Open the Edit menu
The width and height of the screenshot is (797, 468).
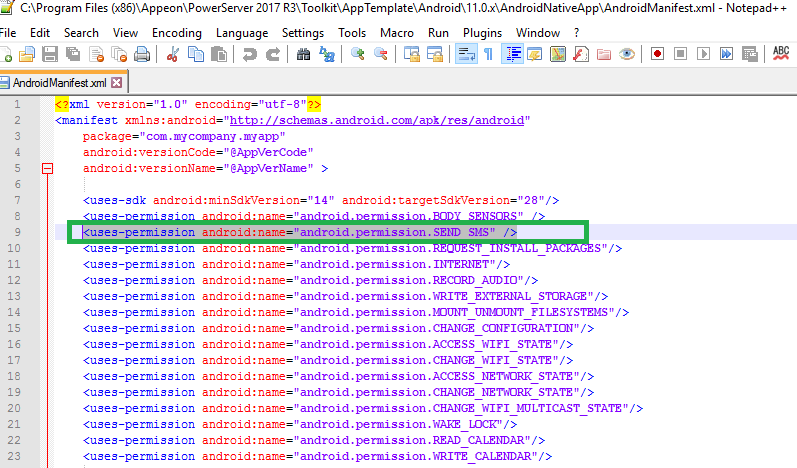[x=40, y=33]
